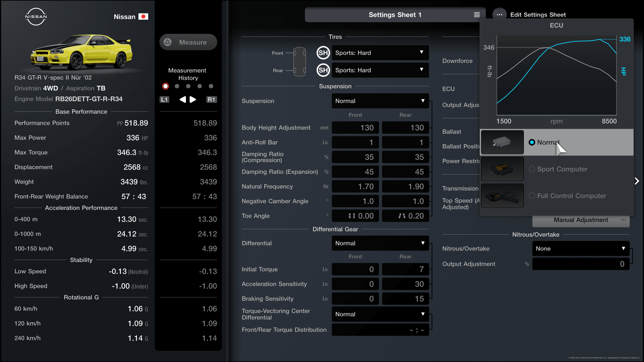Edit Nitrous Output Adjustment percent field
This screenshot has width=644, height=362.
coord(581,264)
